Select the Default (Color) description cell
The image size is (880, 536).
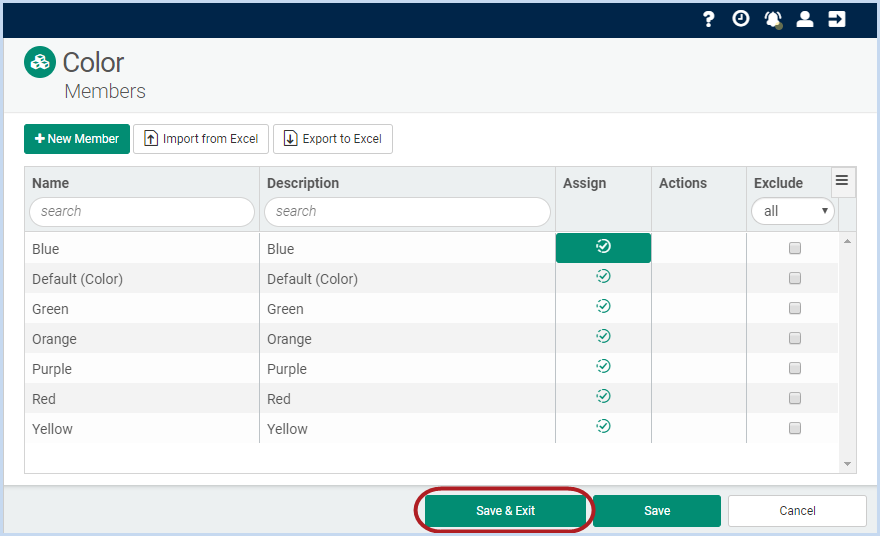tap(407, 278)
